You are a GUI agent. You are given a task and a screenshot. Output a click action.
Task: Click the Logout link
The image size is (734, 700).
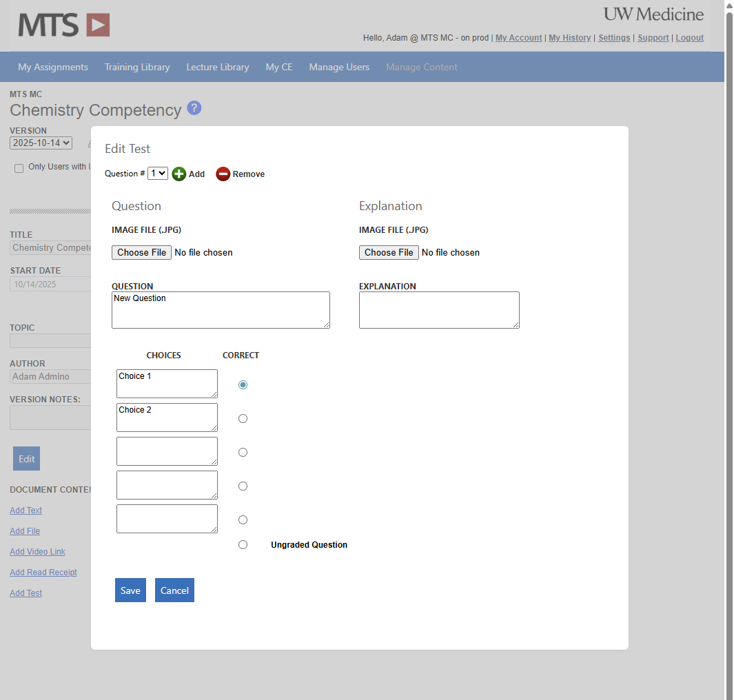pyautogui.click(x=689, y=37)
